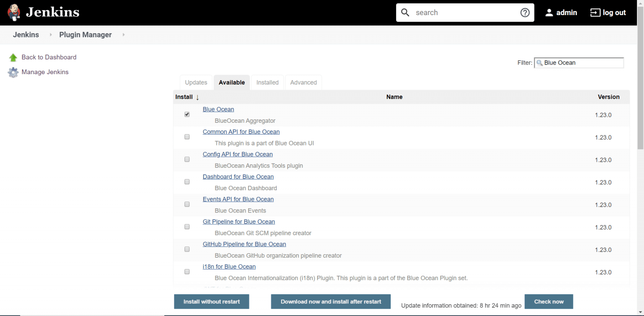The height and width of the screenshot is (316, 644).
Task: Select the admin user icon in the header
Action: pyautogui.click(x=549, y=12)
